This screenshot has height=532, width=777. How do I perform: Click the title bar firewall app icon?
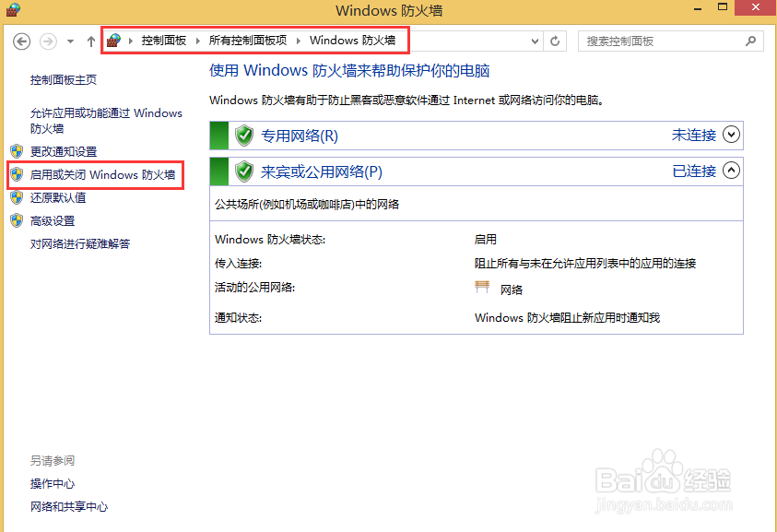(13, 9)
